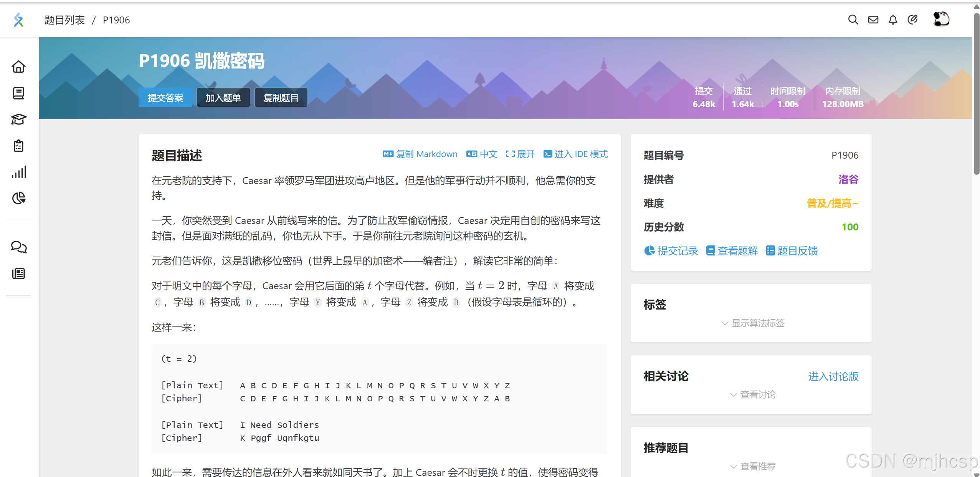Open the clipboard contest icon in sidebar

pos(18,146)
